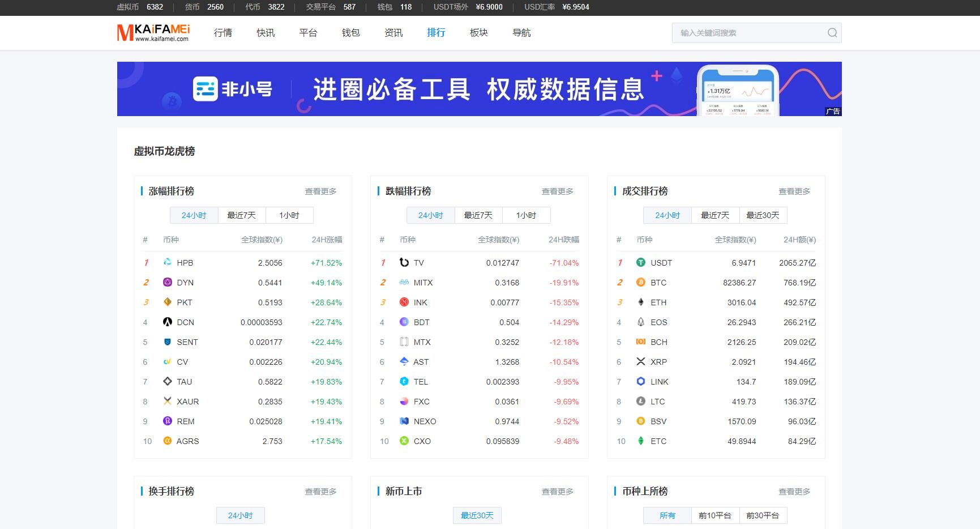The height and width of the screenshot is (529, 980).
Task: Select 前10平台 in exchange listing ranking
Action: pyautogui.click(x=714, y=515)
